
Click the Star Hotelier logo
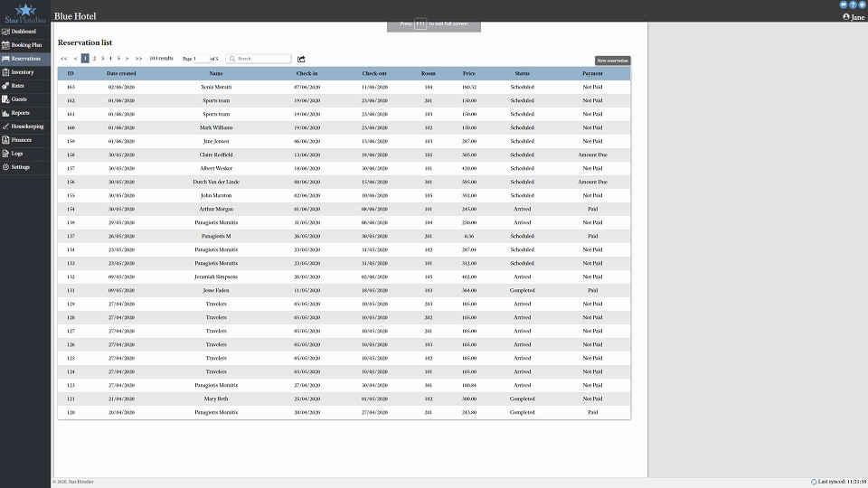point(25,12)
